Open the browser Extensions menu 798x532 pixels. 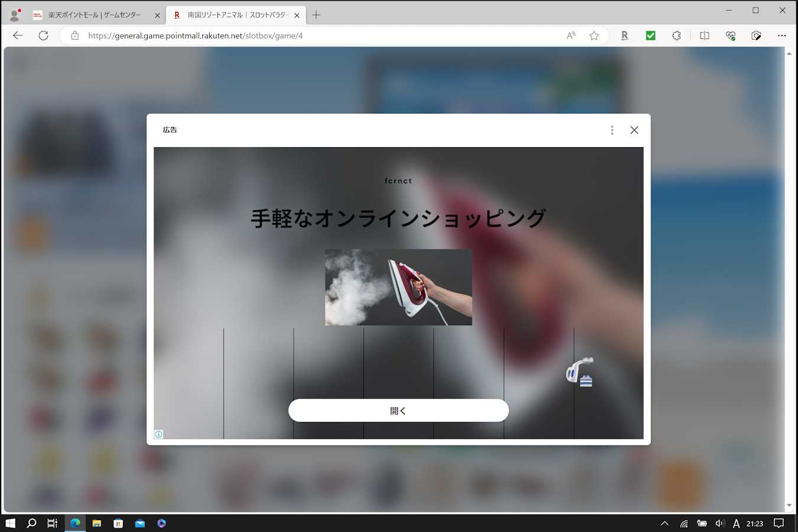676,35
